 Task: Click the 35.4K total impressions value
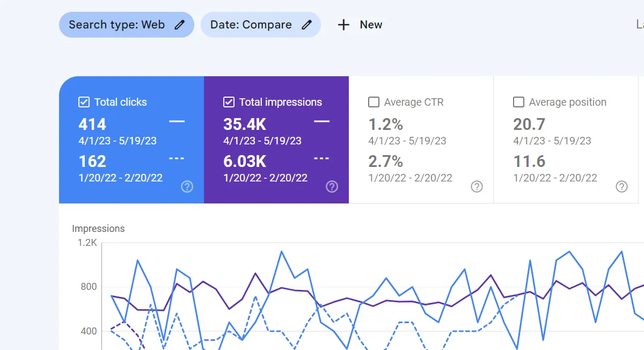pyautogui.click(x=245, y=125)
